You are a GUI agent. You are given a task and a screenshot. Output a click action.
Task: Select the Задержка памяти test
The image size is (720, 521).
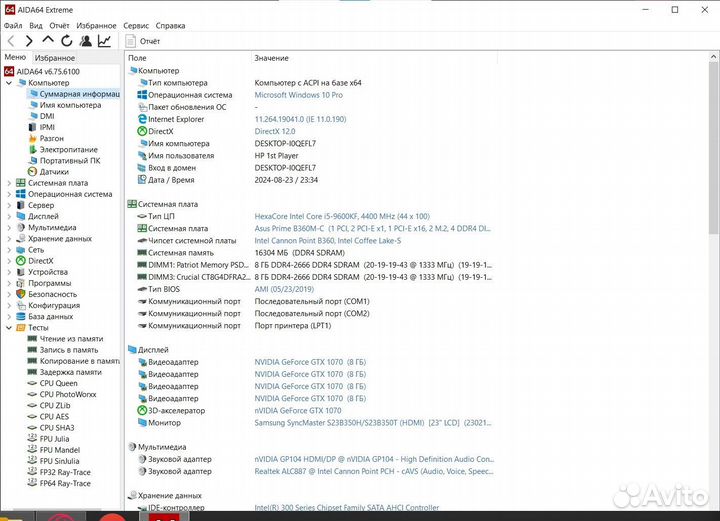pos(70,372)
